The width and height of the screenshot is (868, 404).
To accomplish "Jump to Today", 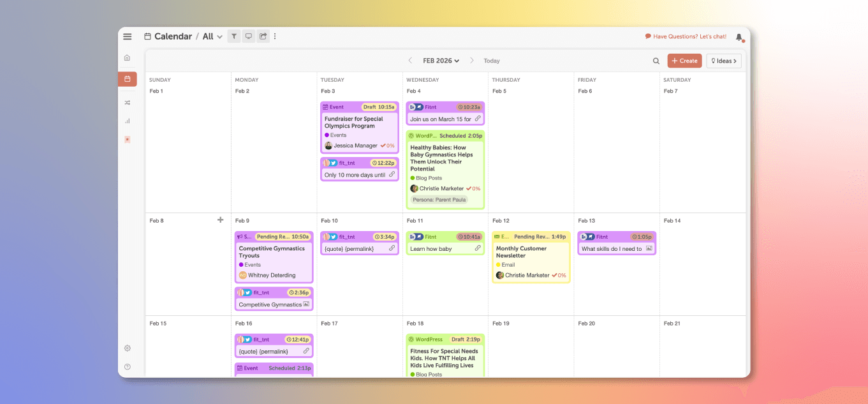I will (491, 61).
